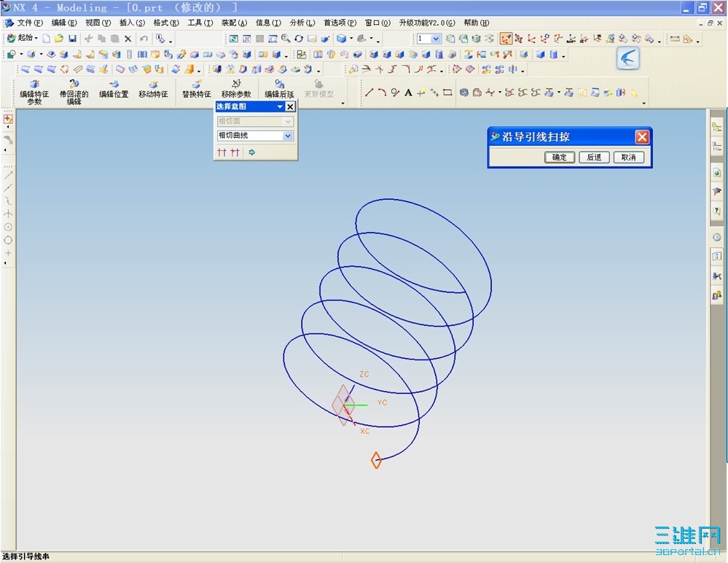Image resolution: width=728 pixels, height=563 pixels.
Task: Click 确定 in the 沿导引线扫掠 dialog
Action: 560,157
